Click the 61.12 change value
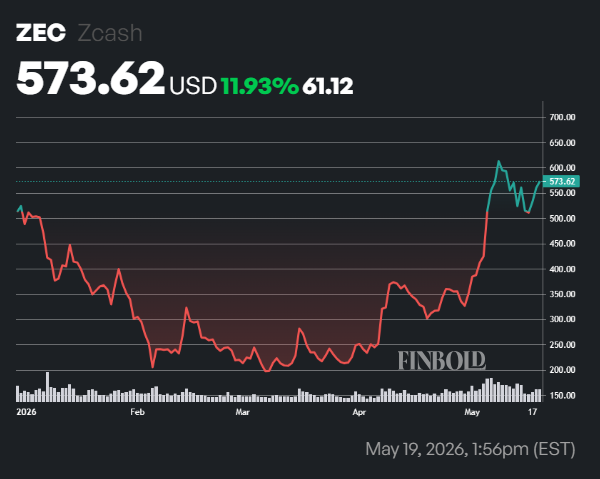The height and width of the screenshot is (479, 600). pos(328,86)
